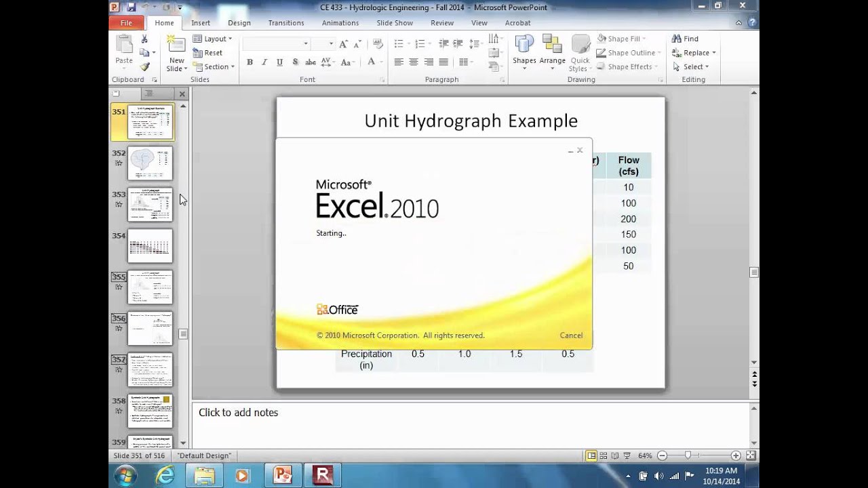868x488 pixels.
Task: Align text left
Action: coord(399,62)
